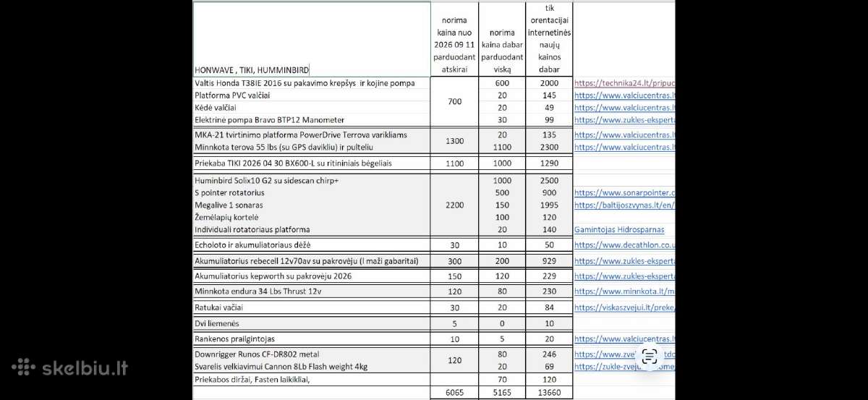
Task: Open the sonarpointer link
Action: [x=625, y=193]
